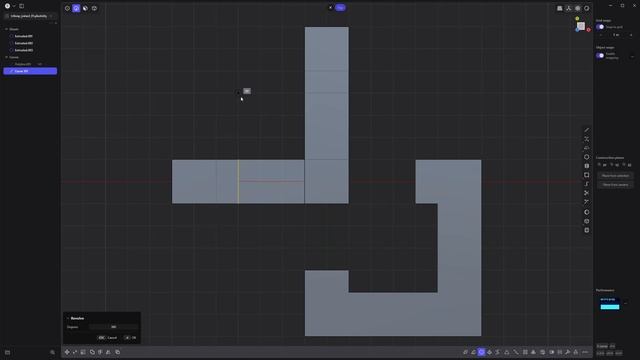Click the Place from selection button
The image size is (640, 360).
(x=615, y=176)
